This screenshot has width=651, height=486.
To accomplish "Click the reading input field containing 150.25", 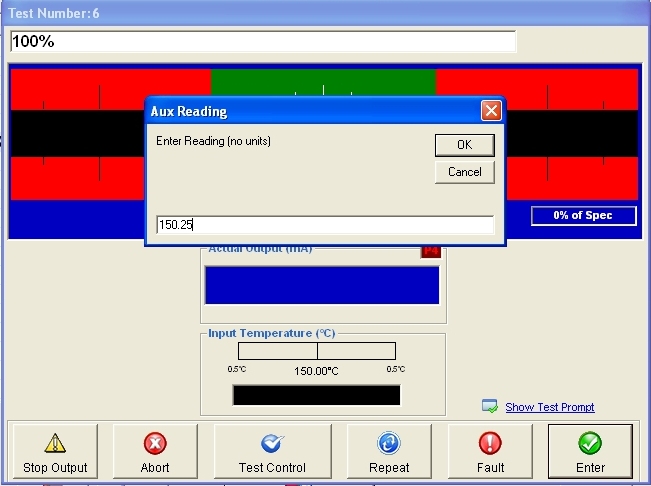I will 325,225.
